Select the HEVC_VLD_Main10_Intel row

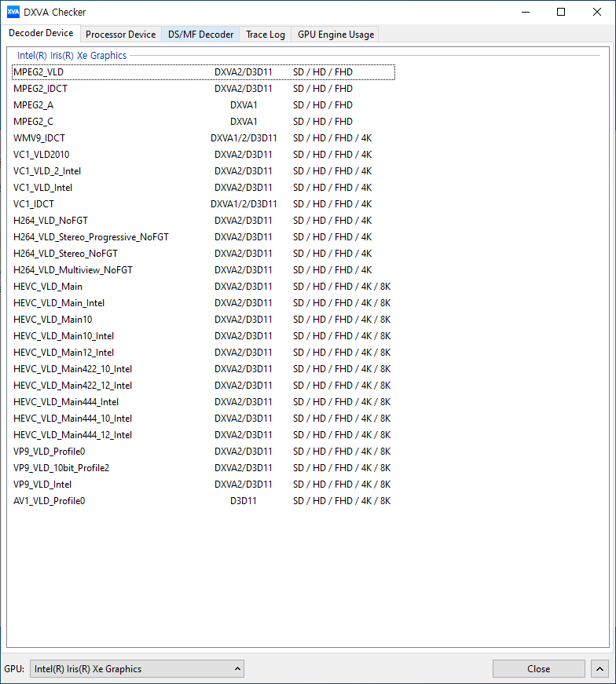[203, 336]
